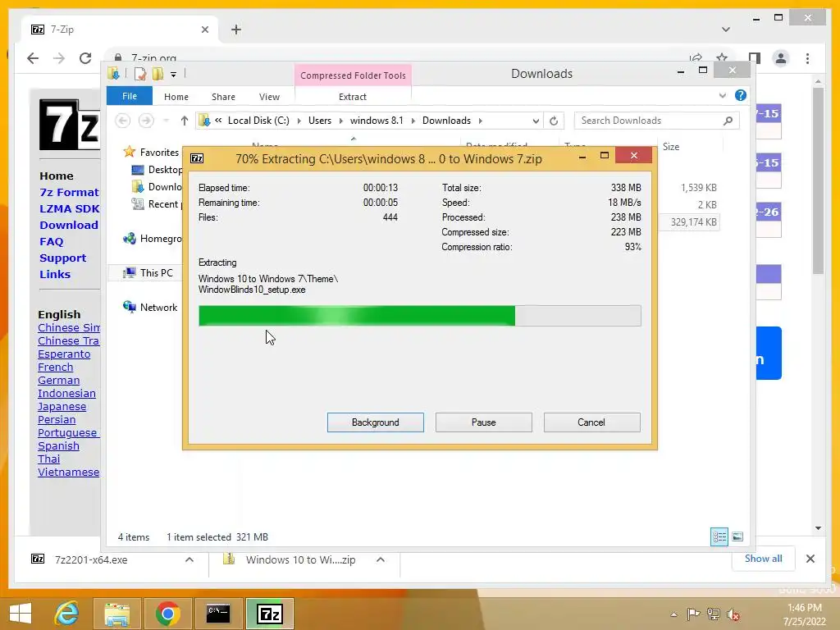Open Extract tab under Compressed Folder Tools
Viewport: 840px width, 630px height.
point(353,97)
